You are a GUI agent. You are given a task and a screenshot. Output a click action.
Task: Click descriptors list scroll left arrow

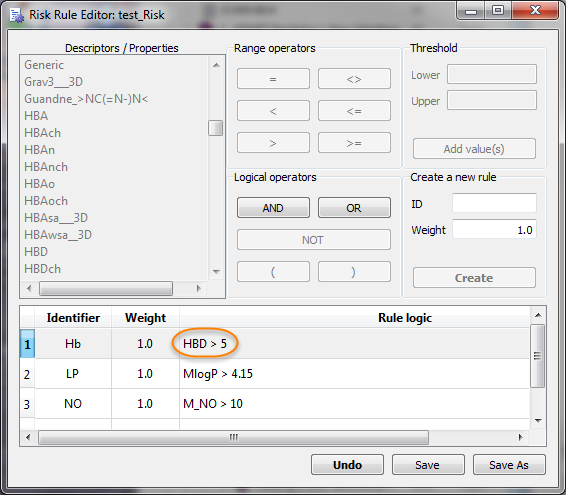(29, 288)
